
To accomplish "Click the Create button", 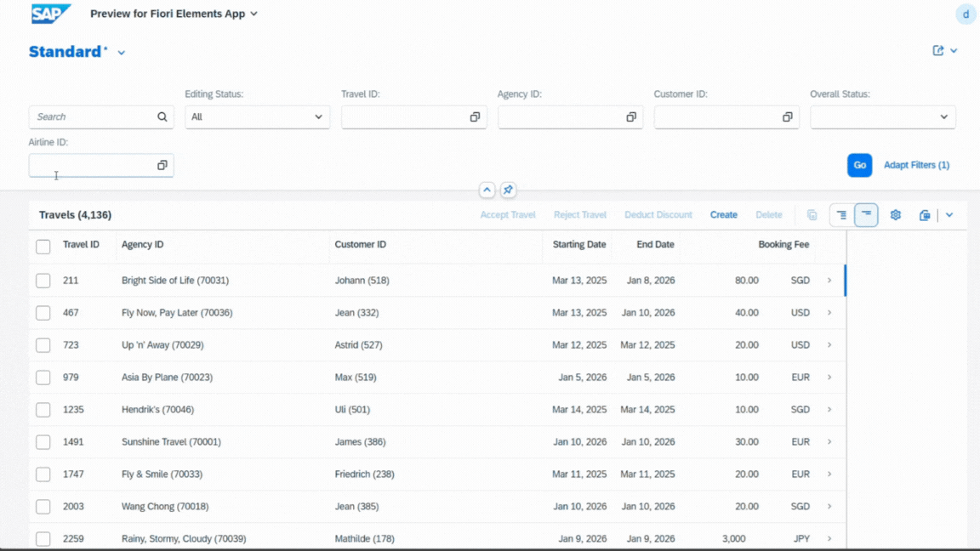I will pyautogui.click(x=723, y=215).
